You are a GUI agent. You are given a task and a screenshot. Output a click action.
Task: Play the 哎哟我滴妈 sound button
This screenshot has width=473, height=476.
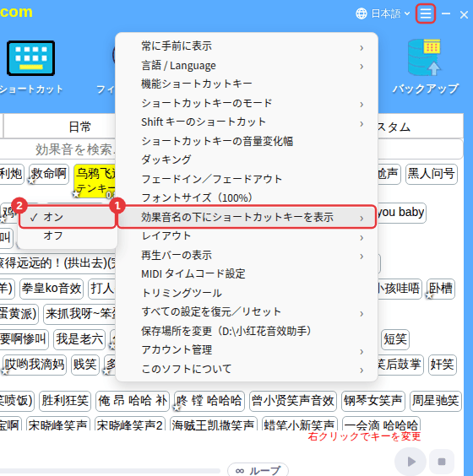(x=35, y=365)
